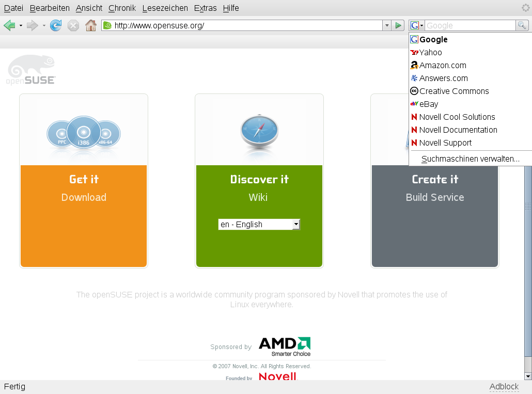Viewport: 532px width, 394px height.
Task: Open the Datei menu
Action: tap(13, 8)
